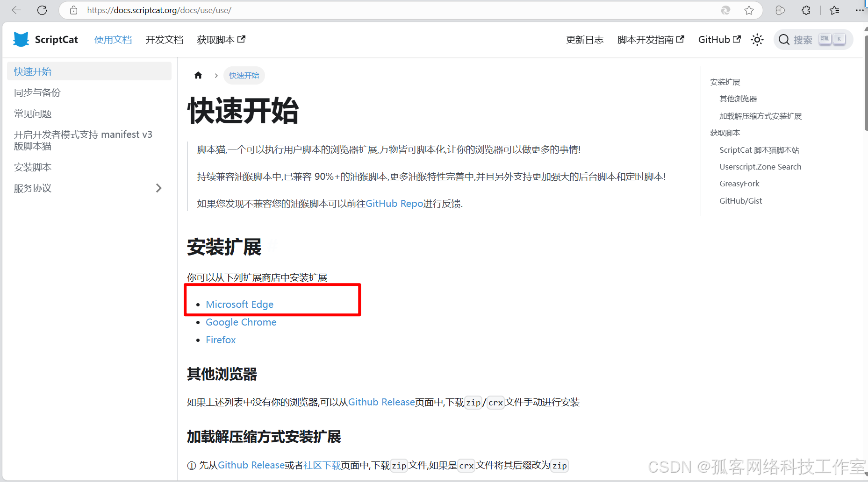Click the 搜索 search field
The height and width of the screenshot is (482, 868).
pos(813,40)
